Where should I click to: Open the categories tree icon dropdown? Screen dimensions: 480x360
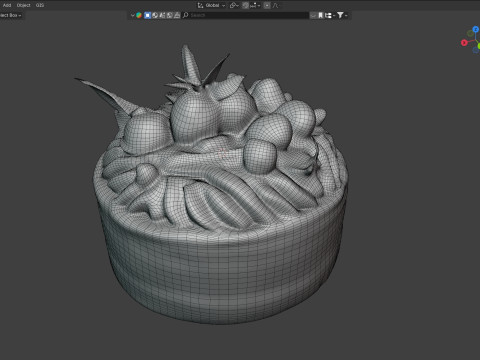click(x=329, y=15)
